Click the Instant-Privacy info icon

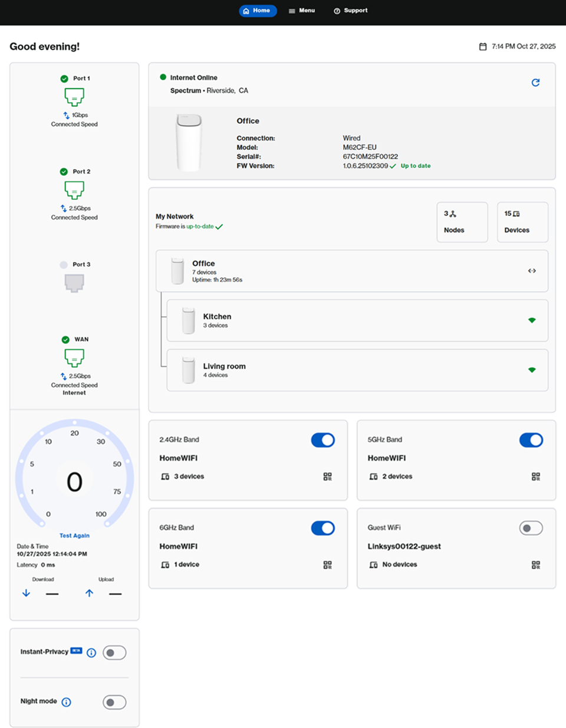click(91, 652)
